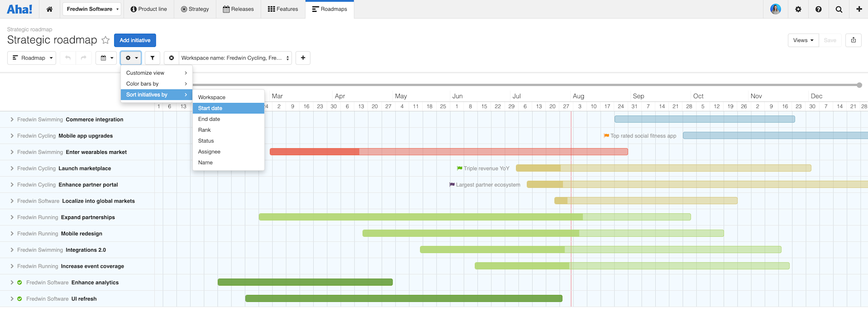The image size is (868, 312).
Task: Open the Features tab
Action: click(283, 9)
